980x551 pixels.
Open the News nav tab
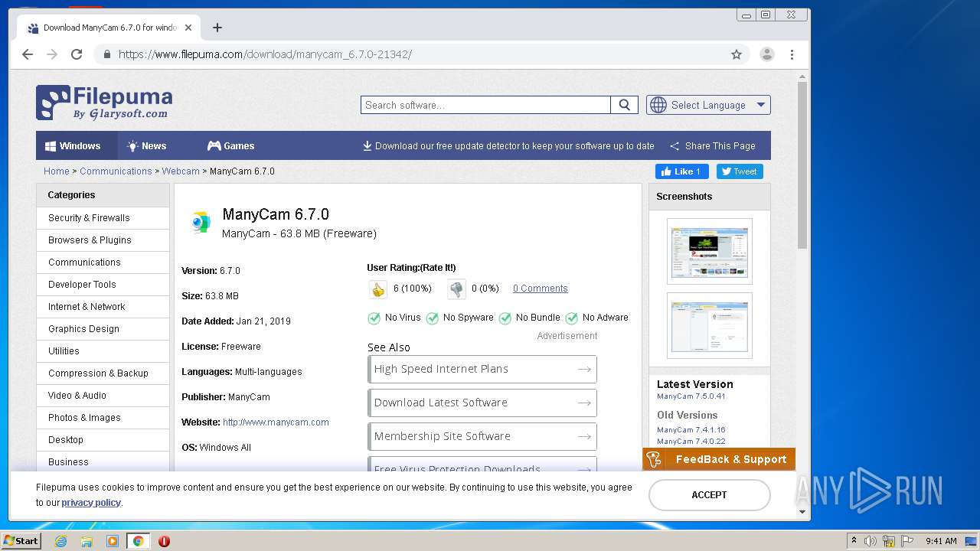point(146,145)
